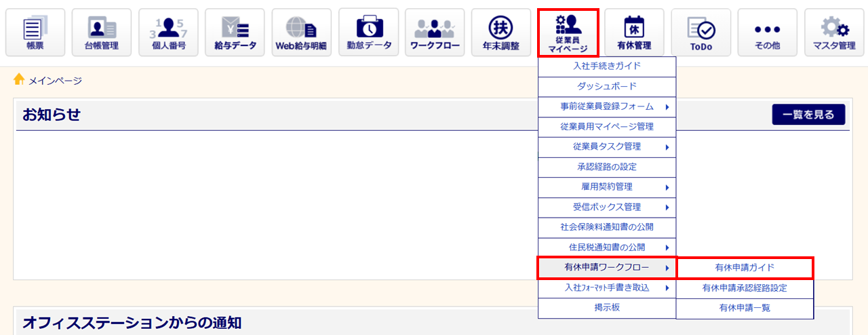The image size is (868, 335).
Task: Choose 有休申請ガイド in the submenu
Action: [745, 268]
